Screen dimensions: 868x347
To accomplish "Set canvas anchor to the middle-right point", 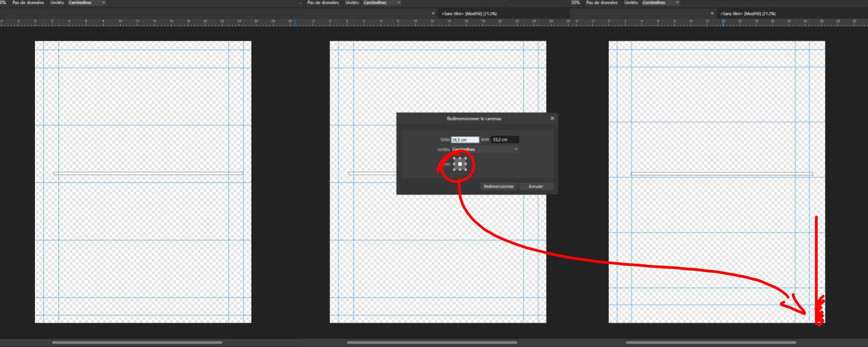I will (465, 164).
